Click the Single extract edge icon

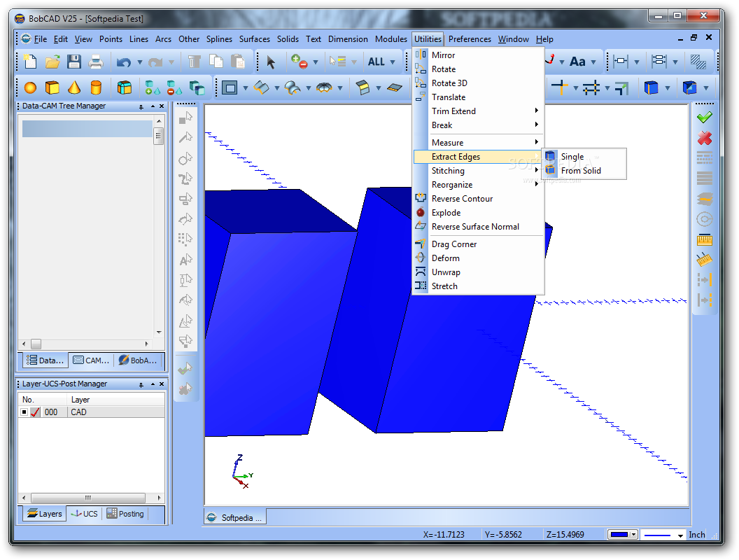click(550, 156)
